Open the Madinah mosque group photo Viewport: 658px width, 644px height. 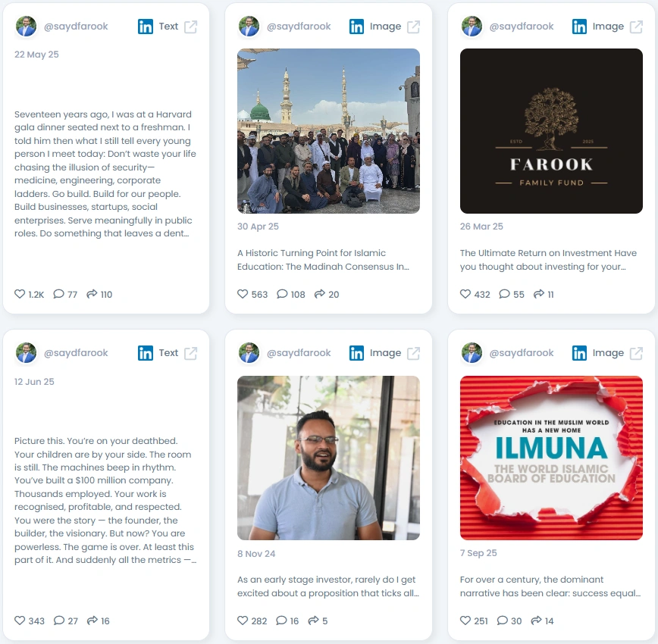click(328, 131)
